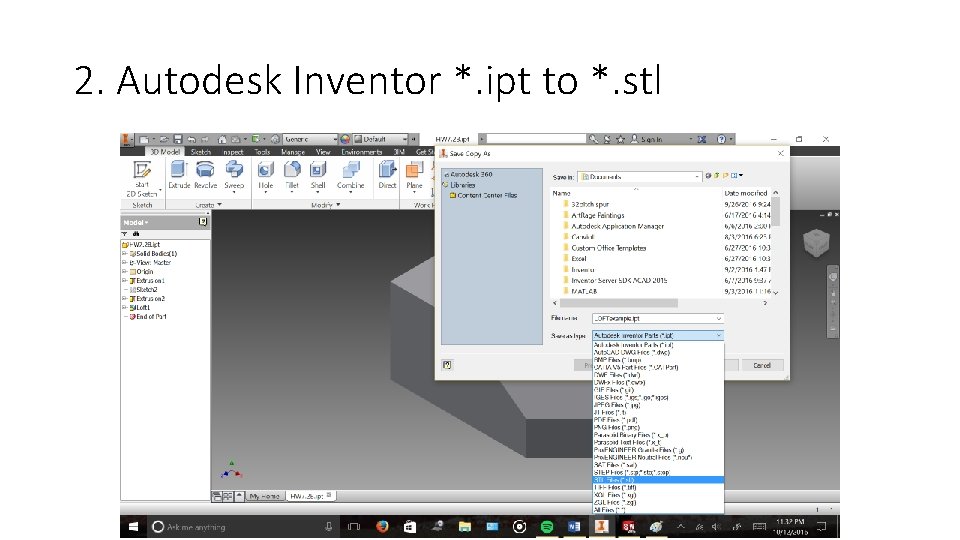The height and width of the screenshot is (540, 960).
Task: Expand the Origin node in browser
Action: (124, 271)
